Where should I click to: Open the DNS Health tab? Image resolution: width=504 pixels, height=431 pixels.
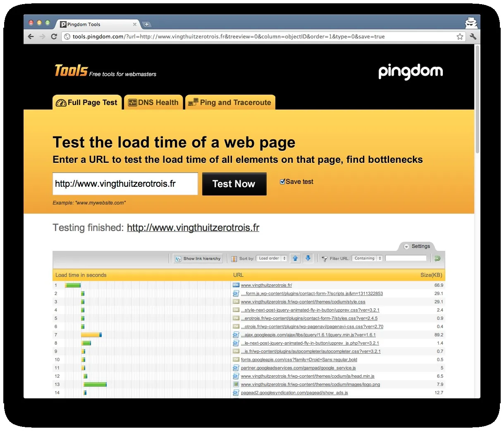[x=153, y=102]
